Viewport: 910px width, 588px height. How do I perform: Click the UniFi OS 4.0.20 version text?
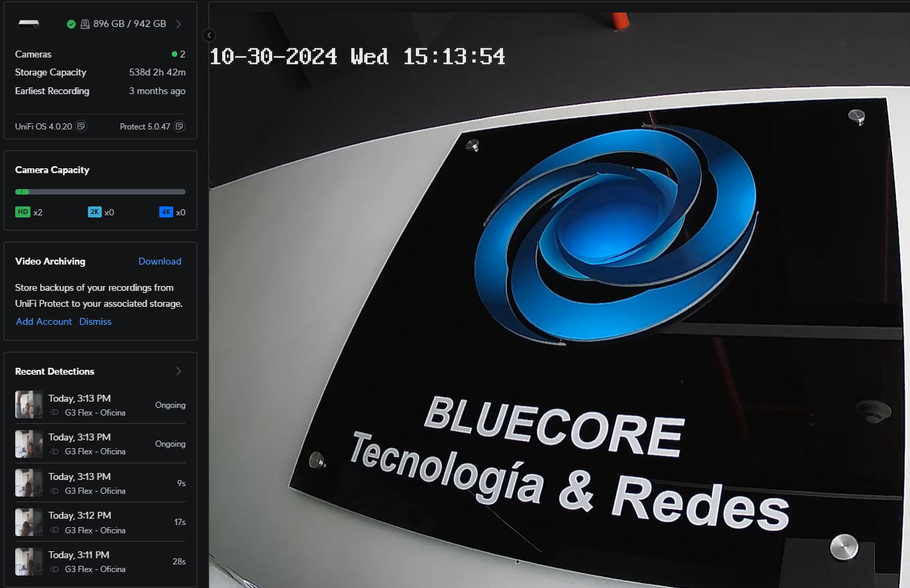click(x=44, y=127)
